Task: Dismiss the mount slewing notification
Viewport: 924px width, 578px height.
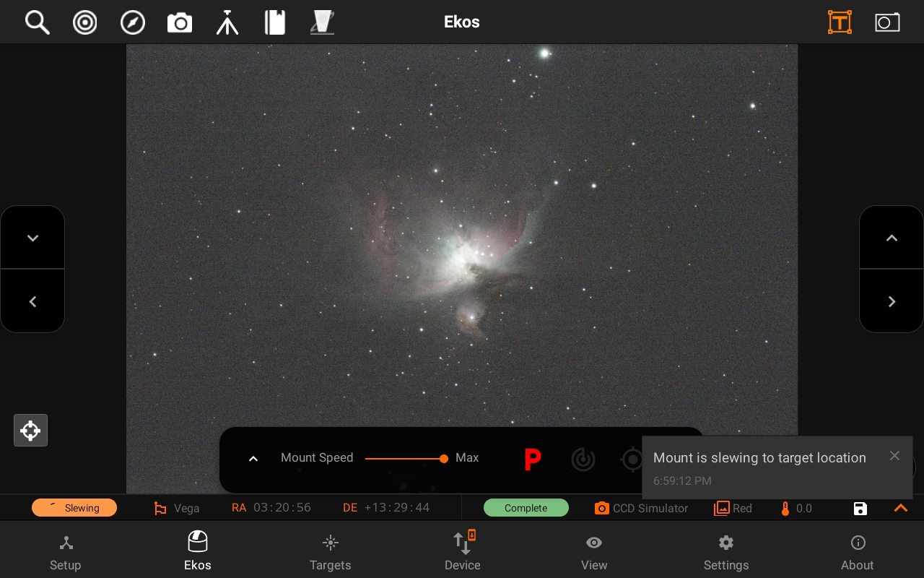Action: pyautogui.click(x=894, y=456)
